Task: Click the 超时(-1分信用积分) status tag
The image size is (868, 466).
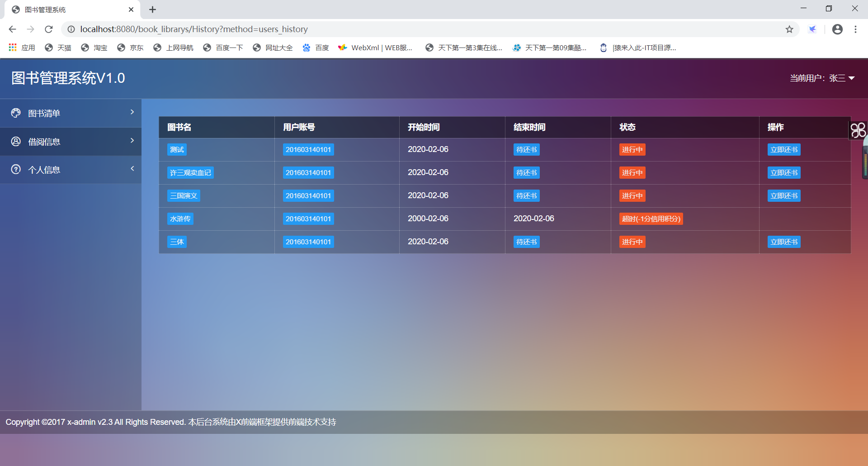Action: pos(651,219)
